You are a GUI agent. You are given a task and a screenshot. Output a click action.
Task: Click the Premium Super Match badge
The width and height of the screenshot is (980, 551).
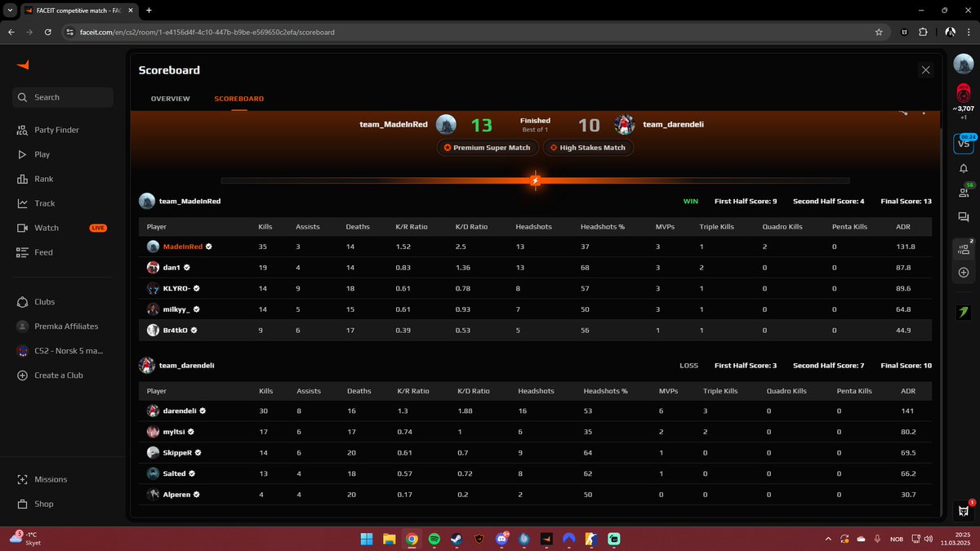488,148
